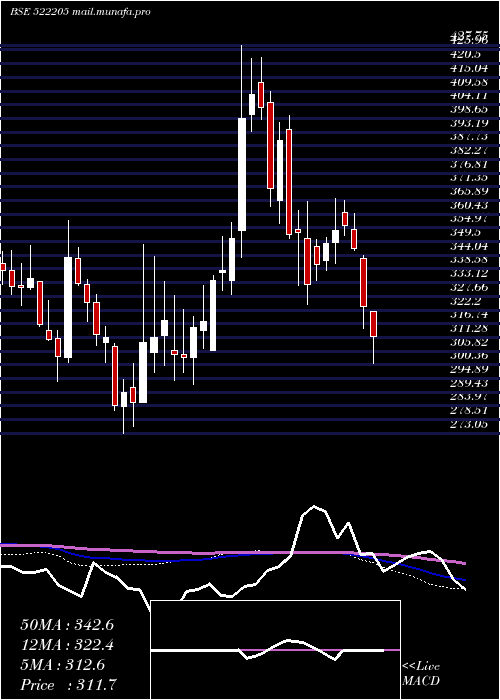Click the 349.5 price axis label
500x700 pixels.
pyautogui.click(x=466, y=233)
